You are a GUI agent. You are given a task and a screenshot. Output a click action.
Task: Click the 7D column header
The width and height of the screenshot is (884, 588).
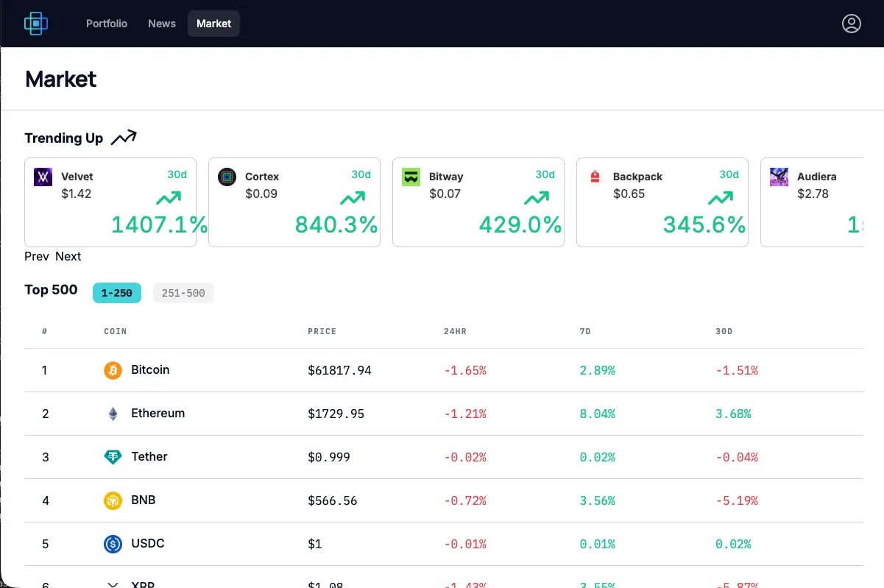(x=586, y=331)
